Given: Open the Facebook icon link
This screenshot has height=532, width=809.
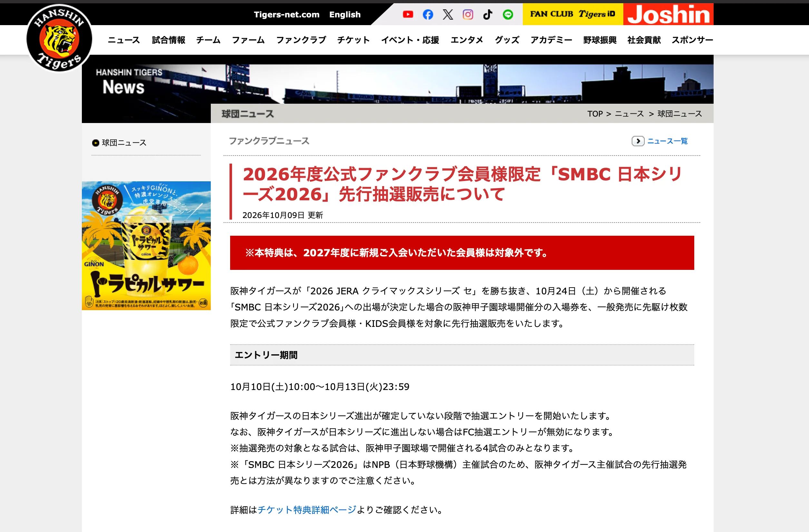Looking at the screenshot, I should 428,14.
